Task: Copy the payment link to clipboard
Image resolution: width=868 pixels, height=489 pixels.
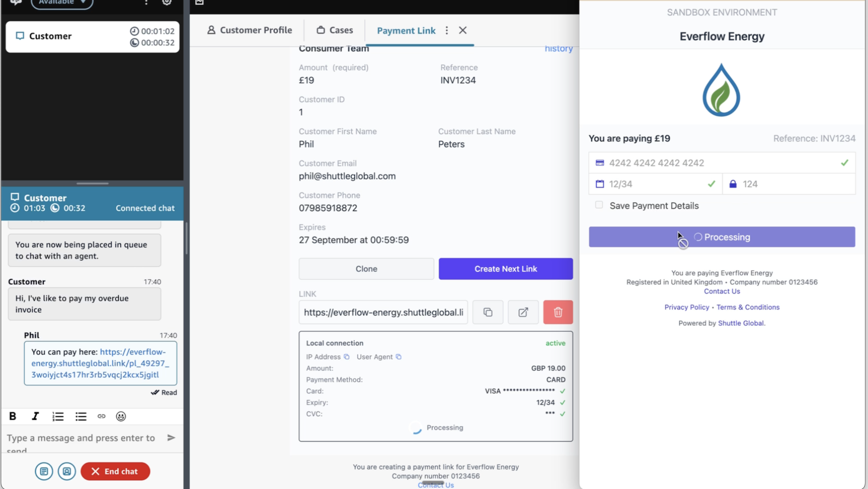Action: (x=488, y=312)
